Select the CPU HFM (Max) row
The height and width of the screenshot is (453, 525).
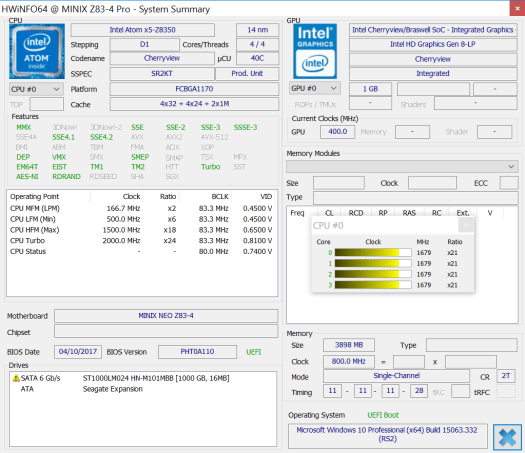click(x=141, y=230)
